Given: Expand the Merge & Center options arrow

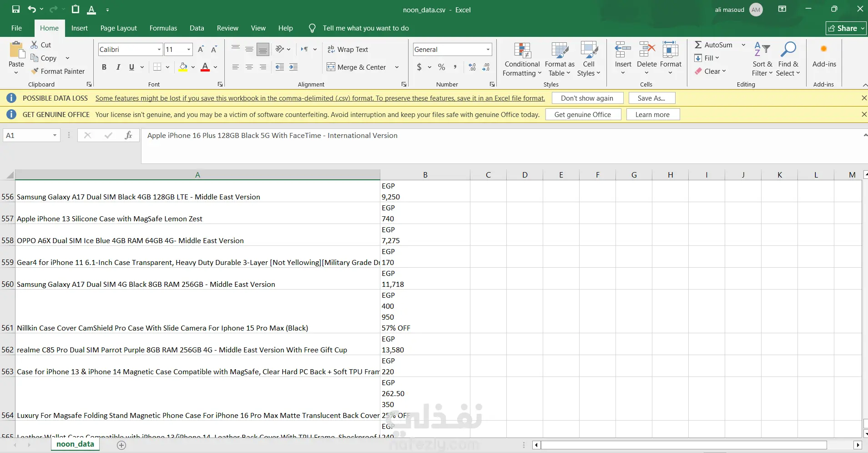Looking at the screenshot, I should (397, 67).
